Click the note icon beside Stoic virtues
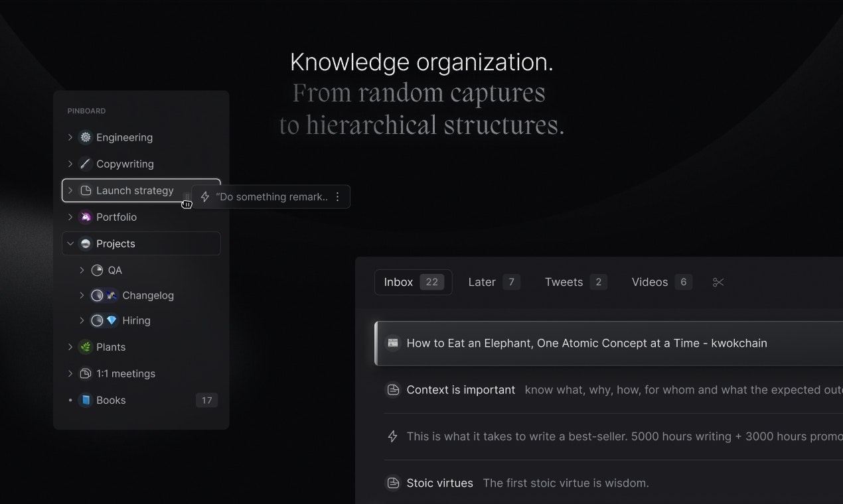The image size is (843, 504). (393, 483)
